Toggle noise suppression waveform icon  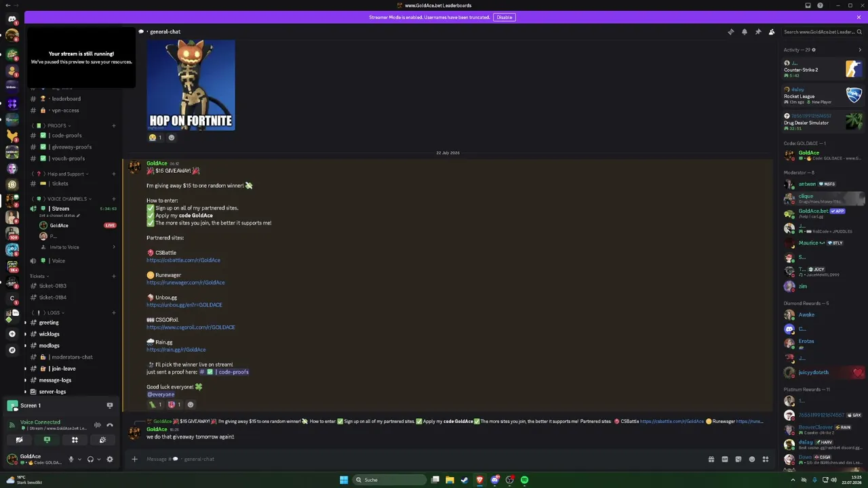click(x=97, y=425)
